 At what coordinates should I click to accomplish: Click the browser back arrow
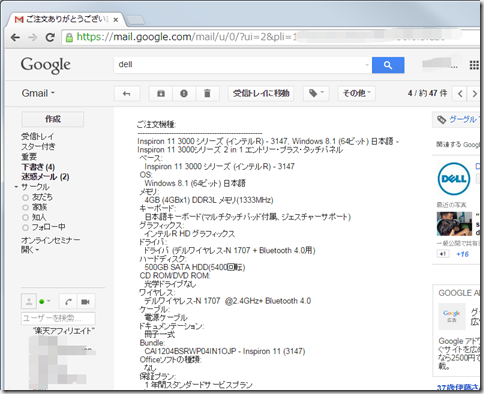[15, 37]
